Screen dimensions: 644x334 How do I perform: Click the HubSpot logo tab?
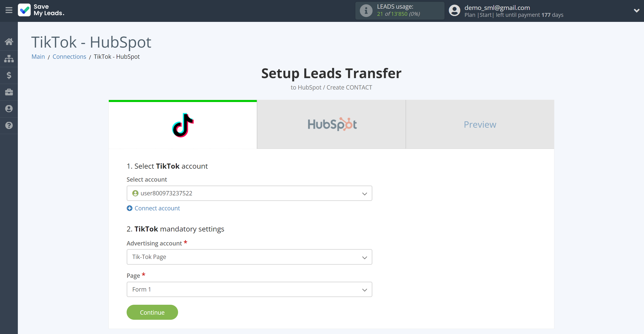pyautogui.click(x=331, y=125)
